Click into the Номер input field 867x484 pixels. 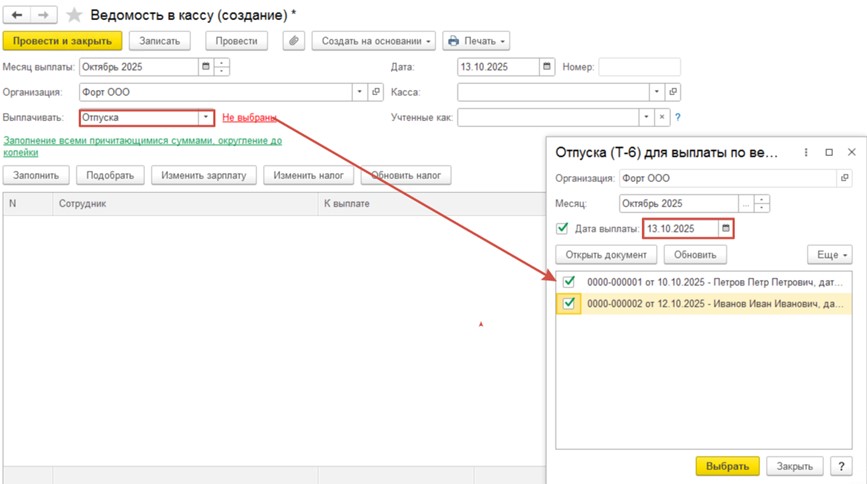(x=639, y=67)
